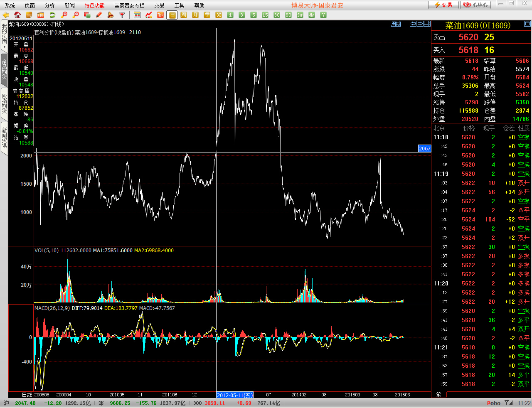Open the 周期 period dropdown link
The width and height of the screenshot is (532, 408).
coord(396,24)
